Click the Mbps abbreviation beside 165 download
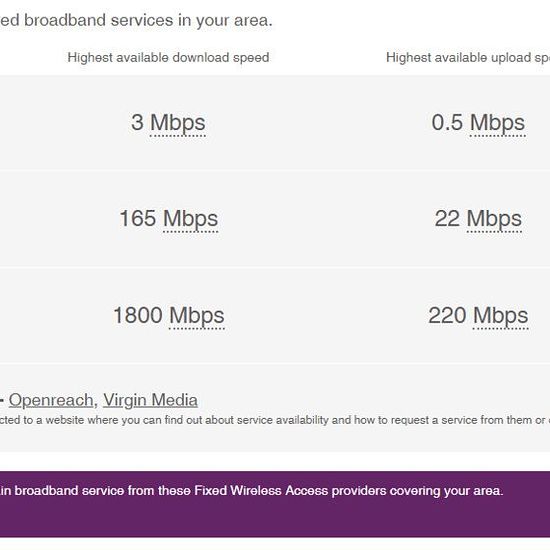This screenshot has height=550, width=550. 190,219
